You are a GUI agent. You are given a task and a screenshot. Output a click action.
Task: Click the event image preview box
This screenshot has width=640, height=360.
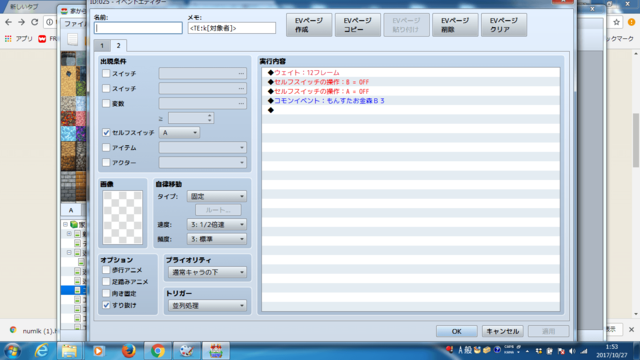tap(122, 218)
